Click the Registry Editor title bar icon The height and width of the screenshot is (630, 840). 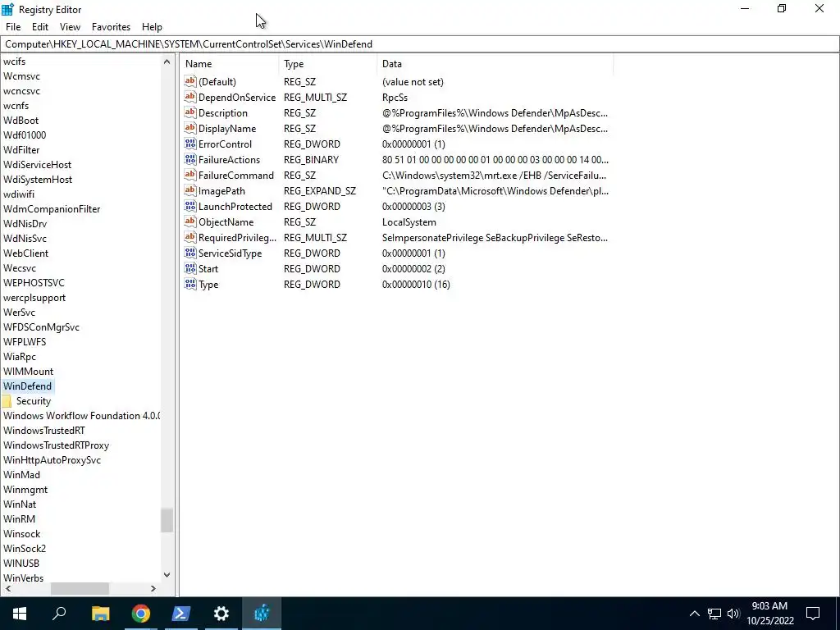[x=8, y=9]
